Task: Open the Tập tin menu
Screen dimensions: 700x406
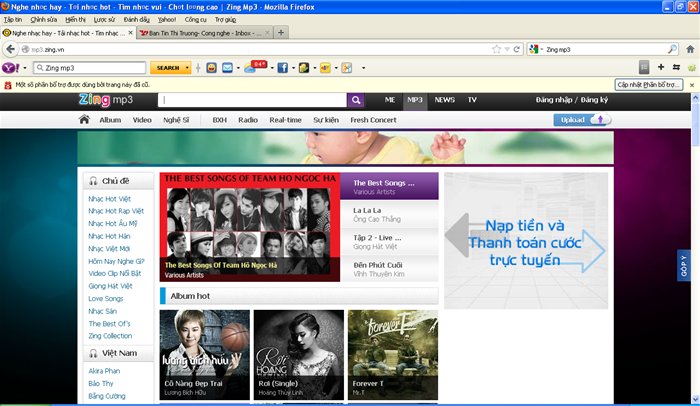Action: 12,20
